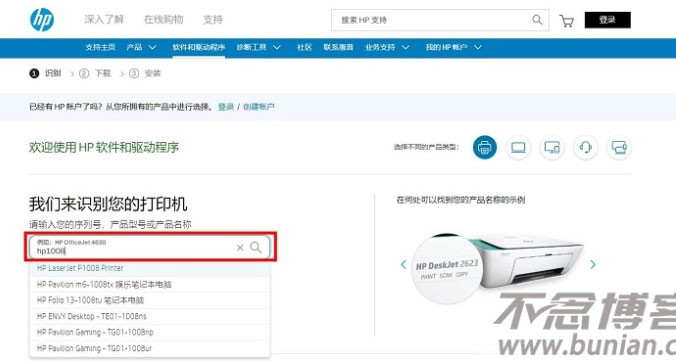Choose HP LaserJet P1008 Printer suggestion
Image resolution: width=676 pixels, height=361 pixels.
tap(150, 268)
